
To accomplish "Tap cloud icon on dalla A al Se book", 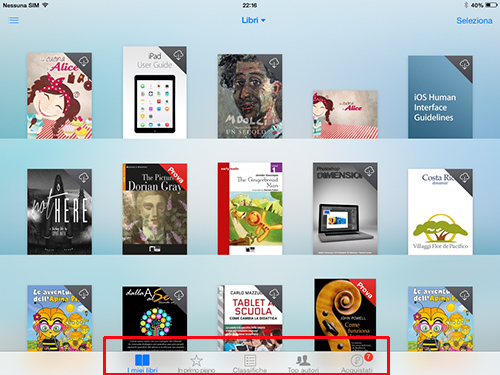I will click(x=178, y=294).
